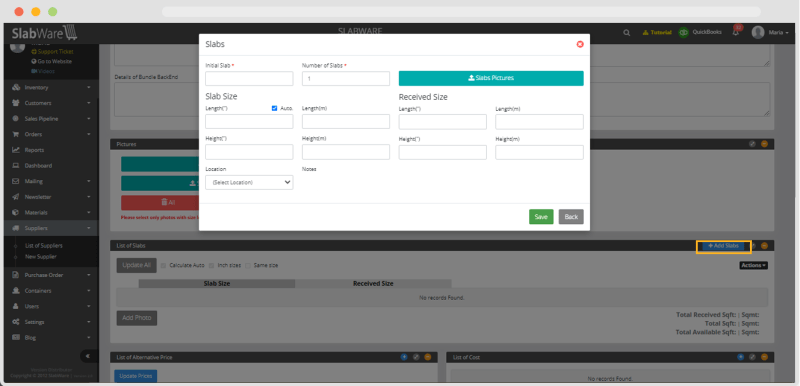This screenshot has width=800, height=386.
Task: Open the Tutorial link in the header
Action: pos(657,32)
